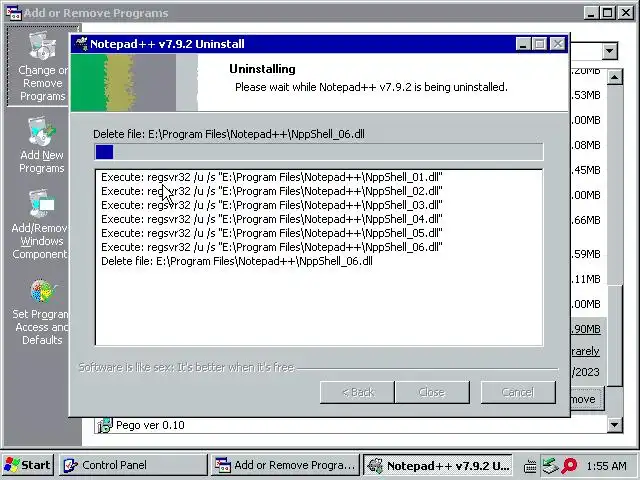The height and width of the screenshot is (480, 640).
Task: Click the Notepad++ uninstaller title bar icon
Action: point(81,44)
